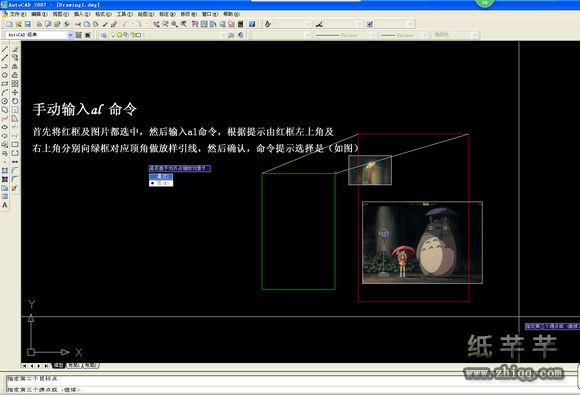Click the command line input area

290,389
